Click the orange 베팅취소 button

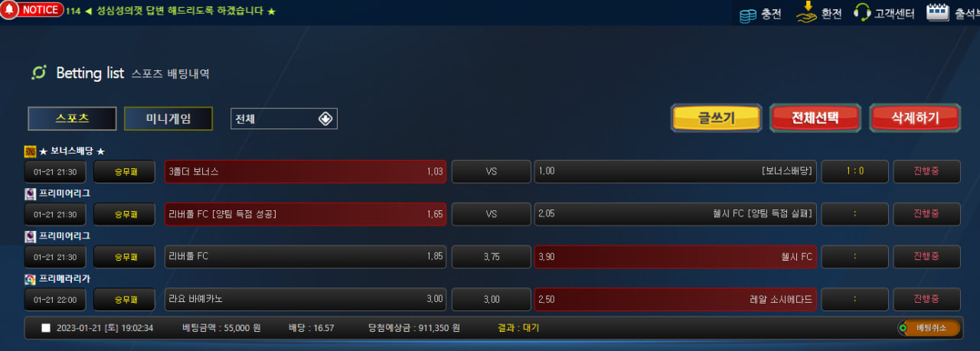point(927,328)
